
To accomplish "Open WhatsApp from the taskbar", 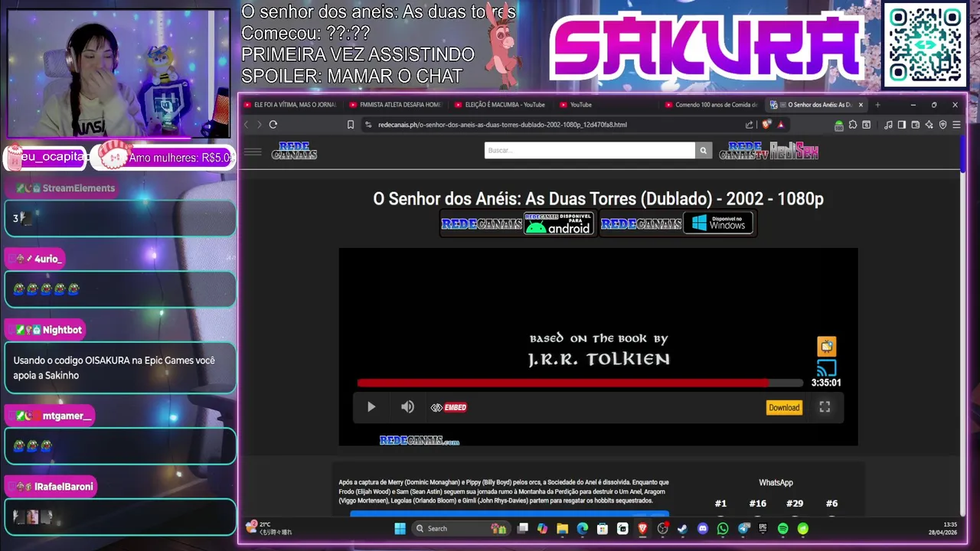I will (723, 528).
